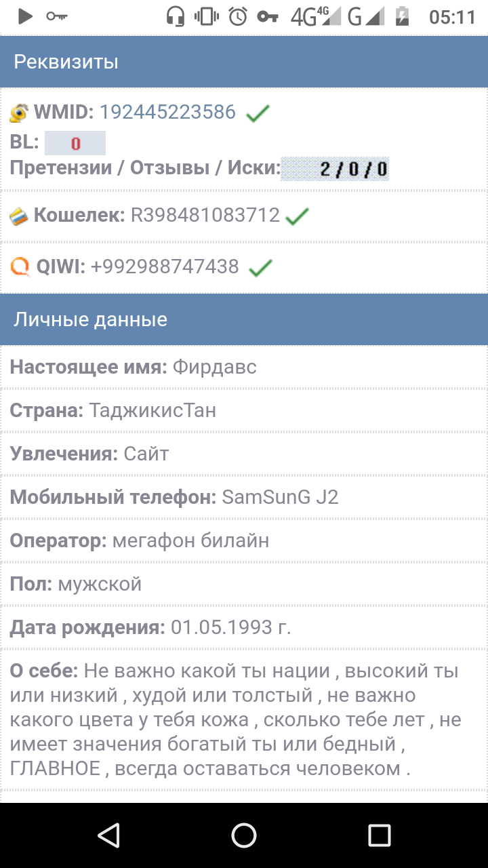
Task: Tap the headphones icon in status bar
Action: coord(176,16)
